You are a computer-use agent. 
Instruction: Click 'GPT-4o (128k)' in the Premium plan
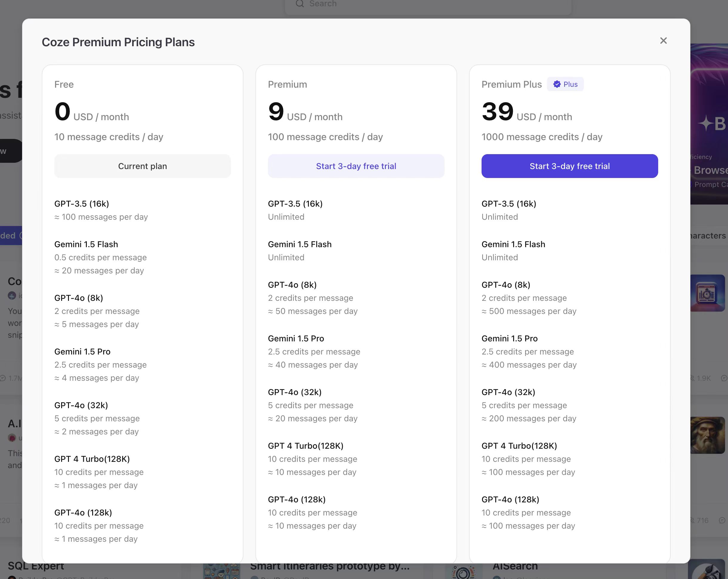point(297,499)
